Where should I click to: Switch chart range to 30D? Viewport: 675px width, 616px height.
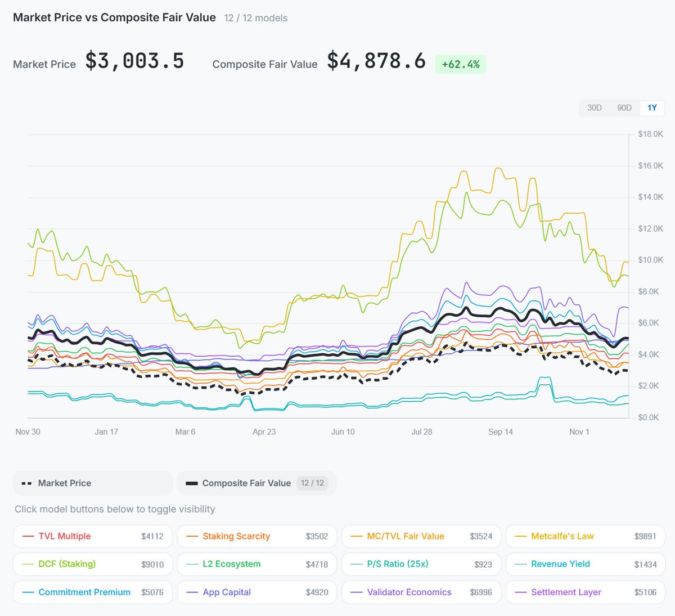594,108
